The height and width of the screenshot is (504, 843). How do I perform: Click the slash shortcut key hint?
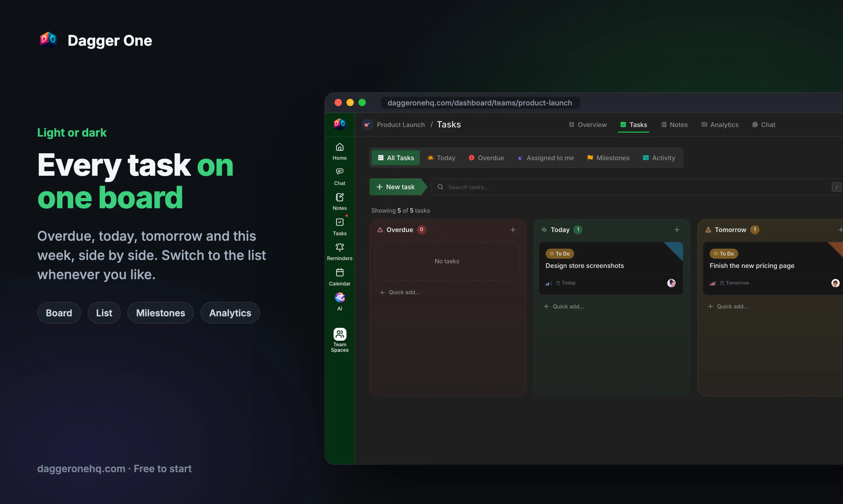836,187
